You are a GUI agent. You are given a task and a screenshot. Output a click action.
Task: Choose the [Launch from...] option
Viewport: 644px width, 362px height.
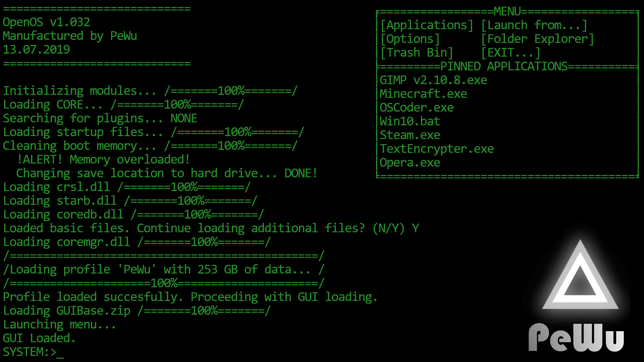pos(534,25)
